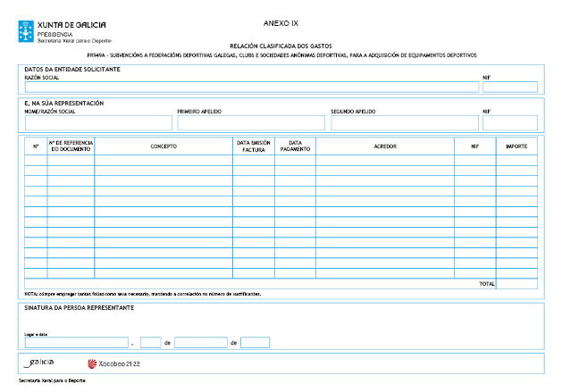Focus the Razón Social input field
Screen dimensions: 562x392
tap(252, 88)
